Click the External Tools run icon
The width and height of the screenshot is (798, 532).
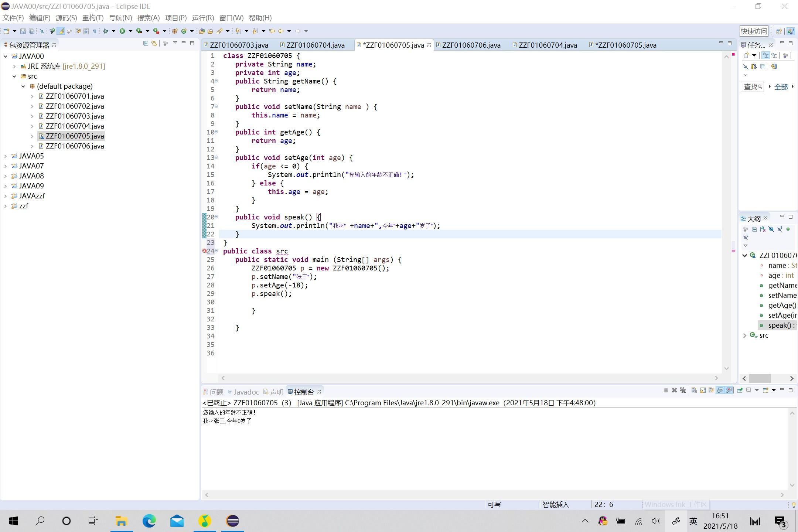(156, 31)
